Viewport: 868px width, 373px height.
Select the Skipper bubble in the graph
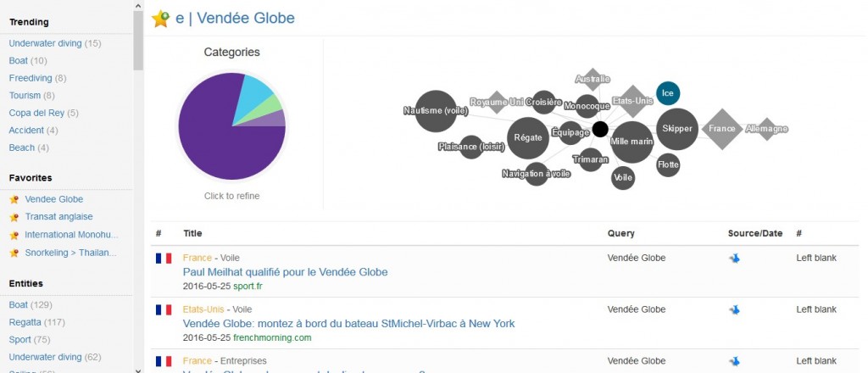pyautogui.click(x=677, y=129)
